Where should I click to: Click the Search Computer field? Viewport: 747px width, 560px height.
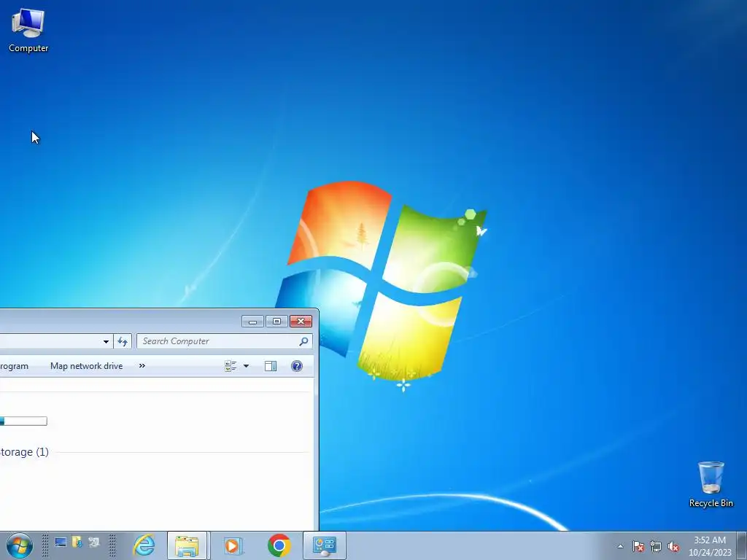click(x=225, y=341)
